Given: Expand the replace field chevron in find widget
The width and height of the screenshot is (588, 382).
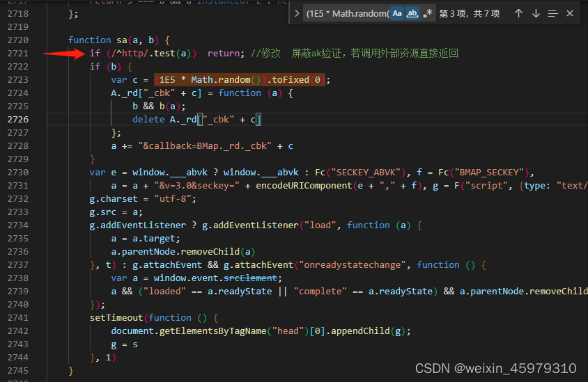Looking at the screenshot, I should point(297,13).
